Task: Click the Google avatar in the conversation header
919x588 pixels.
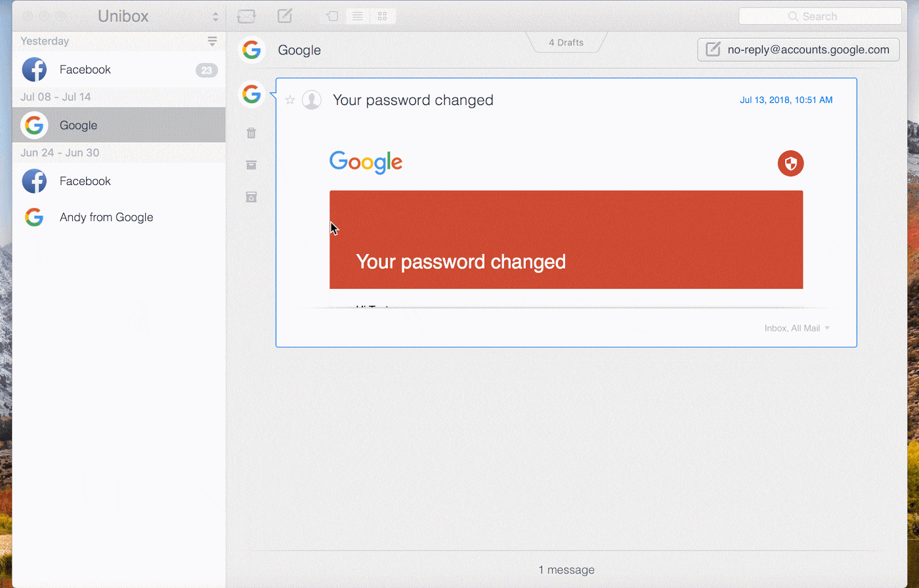Action: 251,50
